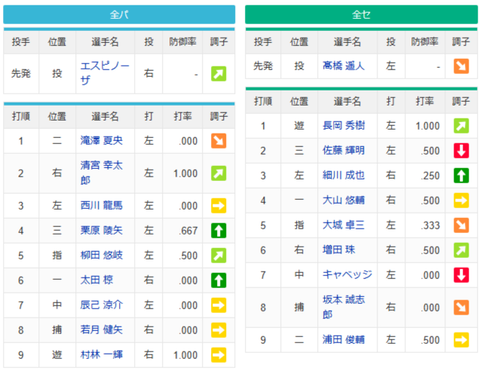This screenshot has height=371, width=480.
Task: Click position 指 in 柳田 悠岐 row
Action: click(57, 255)
